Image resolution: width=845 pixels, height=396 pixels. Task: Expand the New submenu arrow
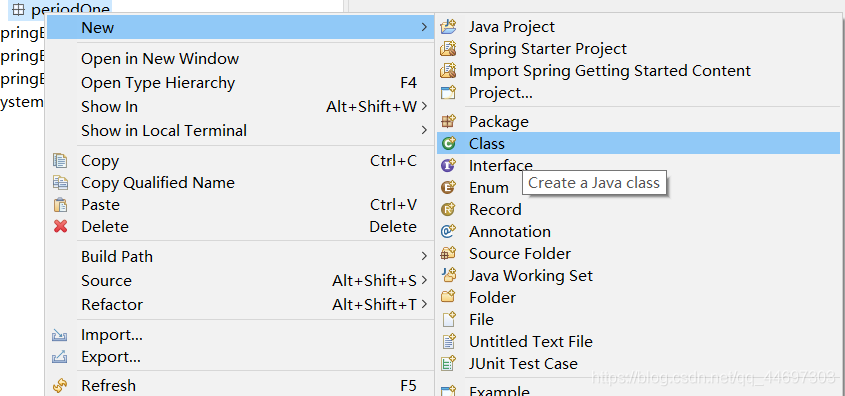[424, 27]
